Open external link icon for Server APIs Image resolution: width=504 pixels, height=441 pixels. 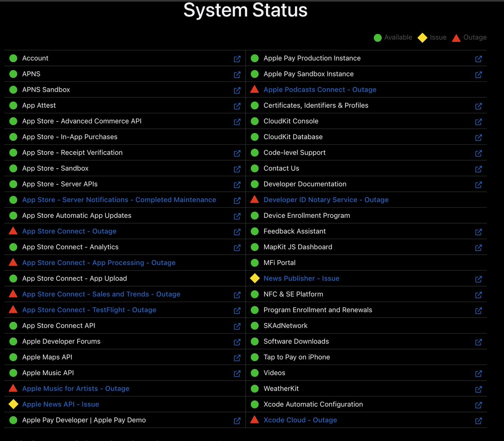click(x=237, y=185)
